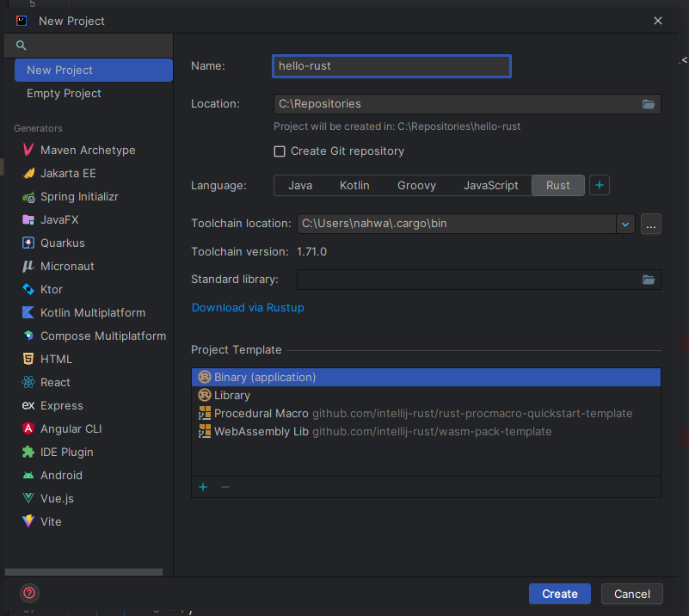Click the HTML generator icon
Image resolution: width=689 pixels, height=616 pixels.
pyautogui.click(x=28, y=359)
